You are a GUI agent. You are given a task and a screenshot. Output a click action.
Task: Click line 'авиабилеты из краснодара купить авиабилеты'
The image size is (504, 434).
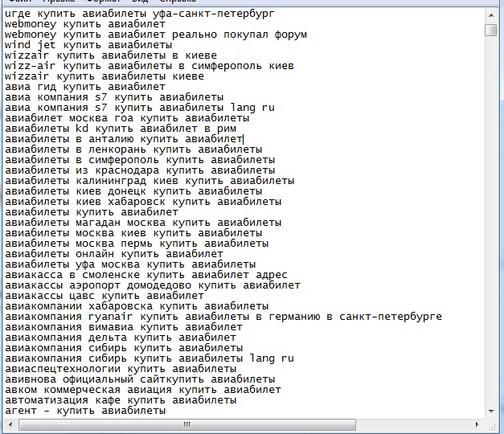pos(140,170)
